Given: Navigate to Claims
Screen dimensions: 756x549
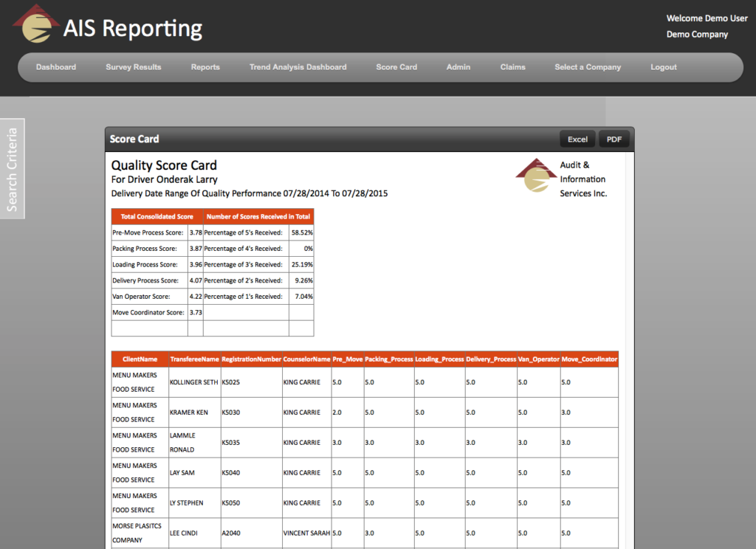Looking at the screenshot, I should [513, 67].
